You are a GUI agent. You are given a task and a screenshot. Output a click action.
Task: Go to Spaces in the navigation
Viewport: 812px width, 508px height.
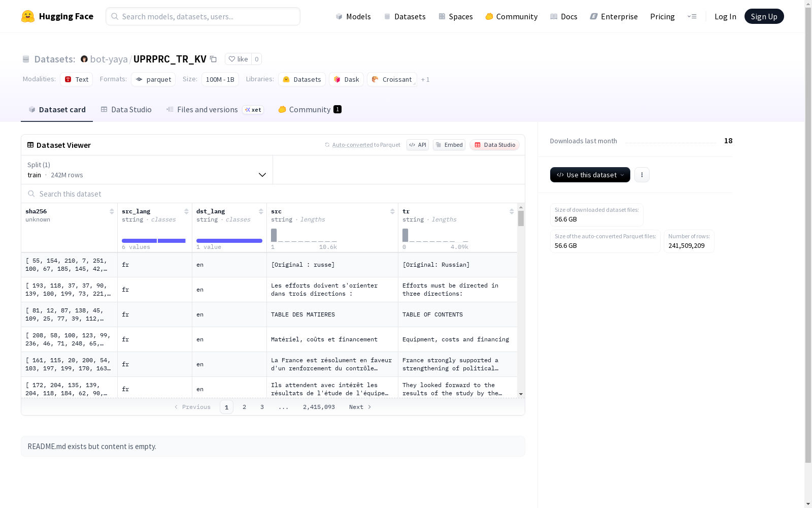click(456, 16)
